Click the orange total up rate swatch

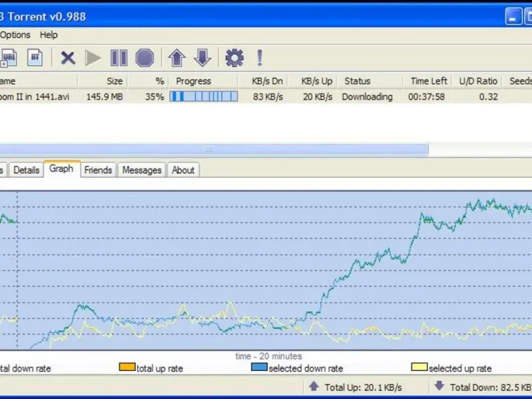(x=127, y=367)
